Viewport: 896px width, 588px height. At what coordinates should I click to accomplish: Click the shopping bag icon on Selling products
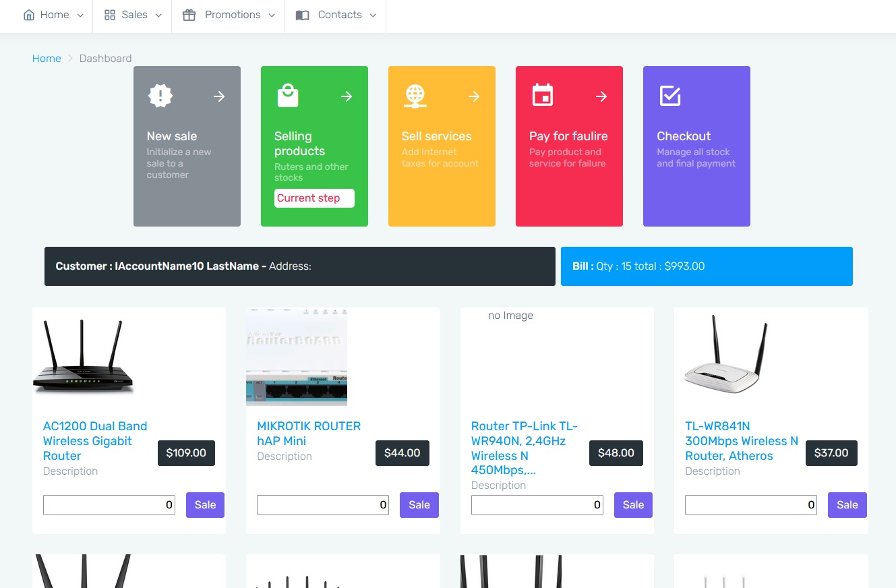[288, 96]
